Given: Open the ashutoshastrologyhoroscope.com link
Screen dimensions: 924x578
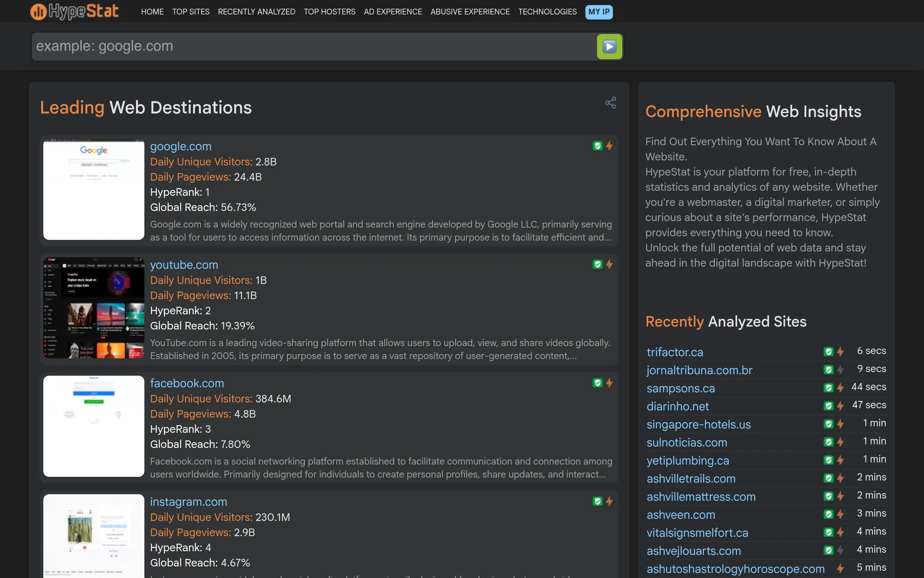Looking at the screenshot, I should (x=735, y=569).
